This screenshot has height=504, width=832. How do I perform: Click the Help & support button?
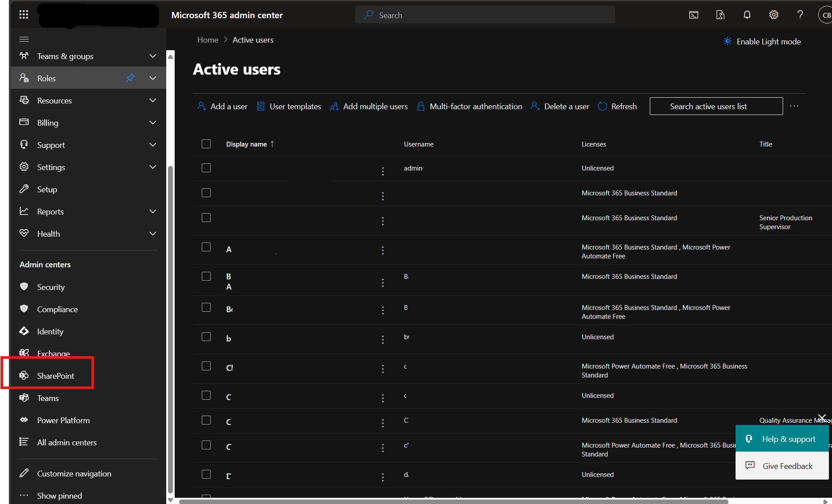pyautogui.click(x=782, y=439)
